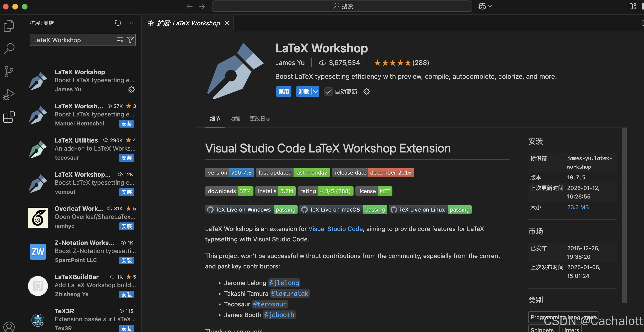Select the Search icon in the activity bar
The height and width of the screenshot is (332, 644).
[x=9, y=49]
